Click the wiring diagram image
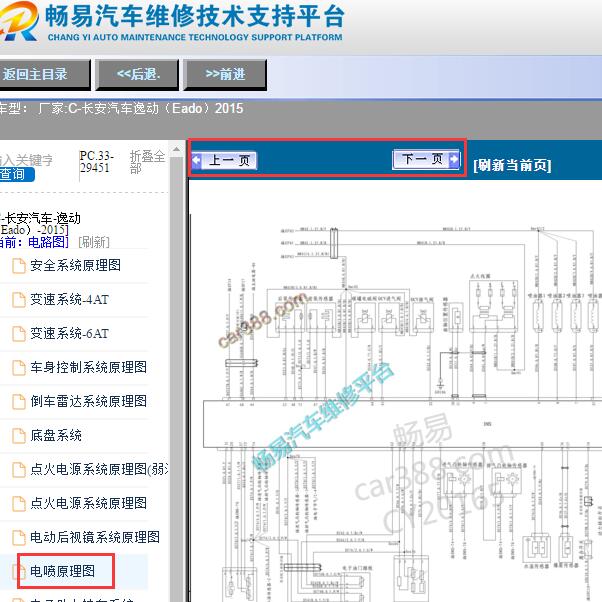The image size is (602, 602). coord(396,411)
